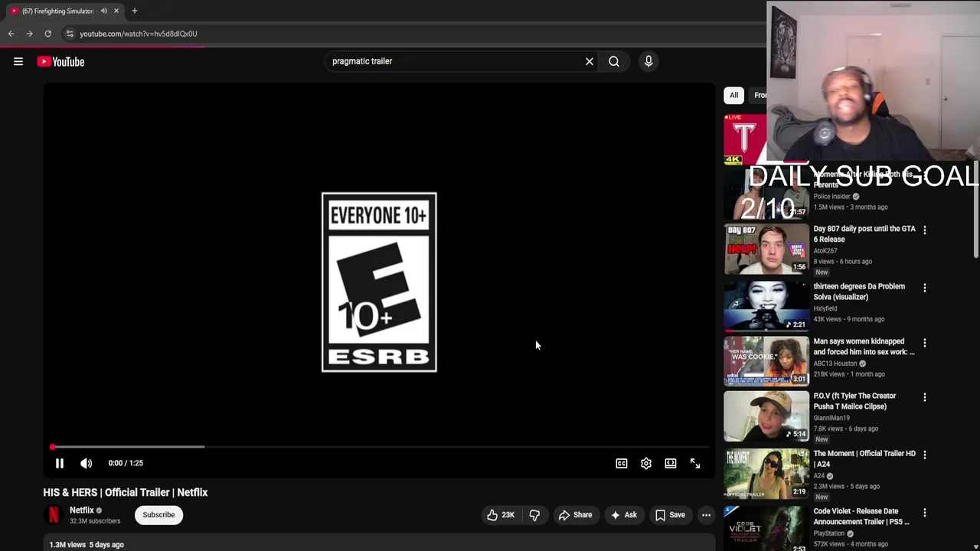Open Man says women kidnapped video title
Image resolution: width=980 pixels, height=551 pixels.
tap(864, 347)
